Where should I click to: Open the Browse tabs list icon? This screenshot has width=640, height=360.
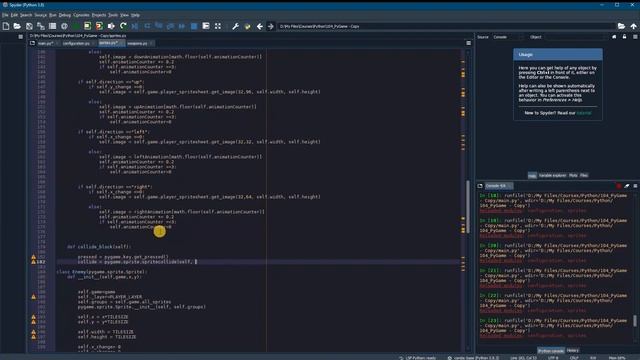coord(52,26)
